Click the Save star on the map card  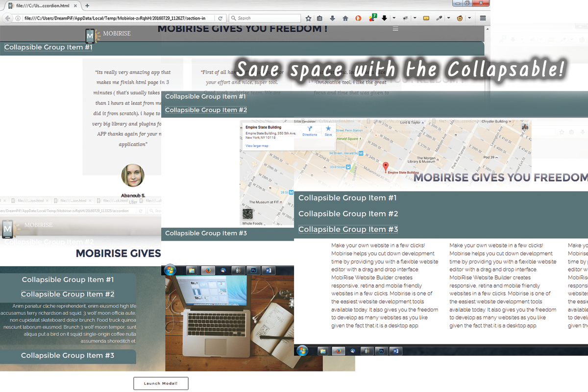pos(328,130)
